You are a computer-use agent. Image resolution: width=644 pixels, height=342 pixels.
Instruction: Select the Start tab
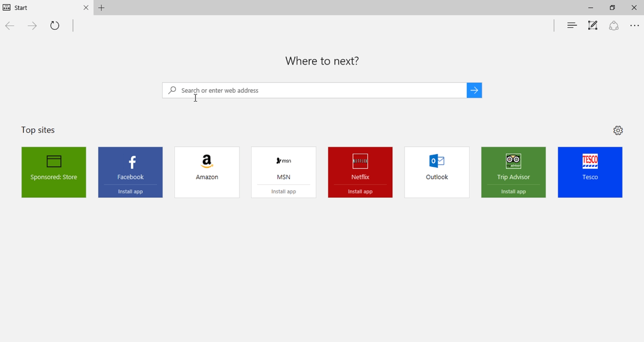pos(47,8)
